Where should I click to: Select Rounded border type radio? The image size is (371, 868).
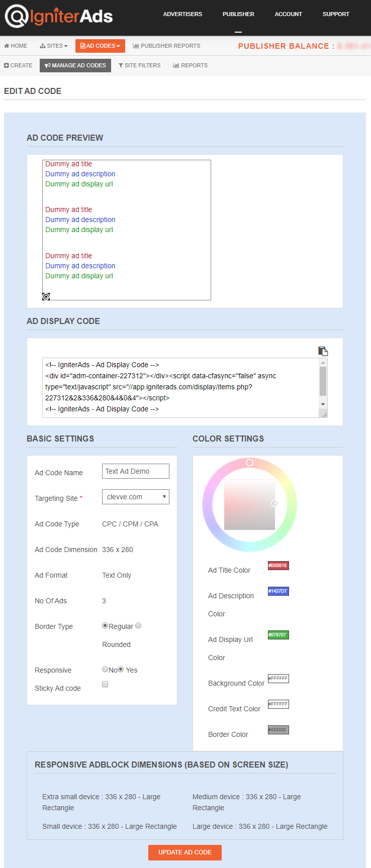point(138,626)
